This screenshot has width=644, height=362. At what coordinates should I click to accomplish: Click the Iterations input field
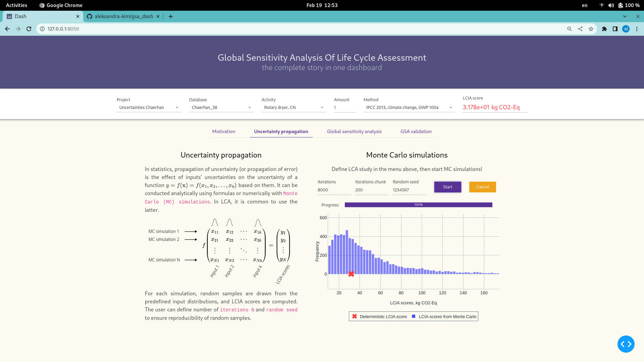tap(334, 190)
